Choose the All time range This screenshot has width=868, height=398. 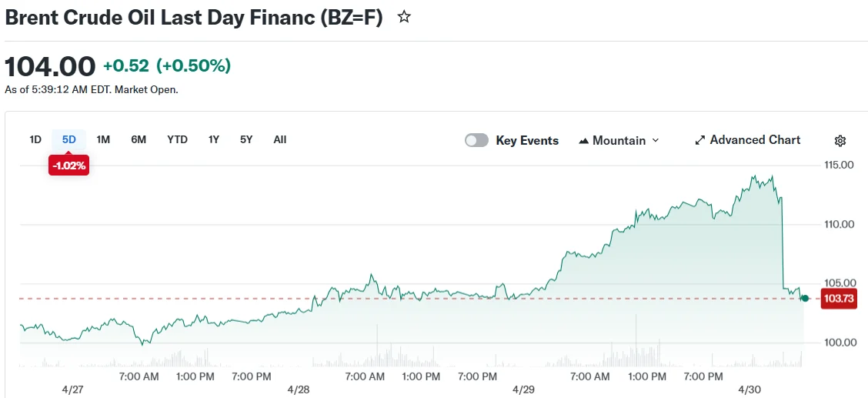click(x=280, y=139)
